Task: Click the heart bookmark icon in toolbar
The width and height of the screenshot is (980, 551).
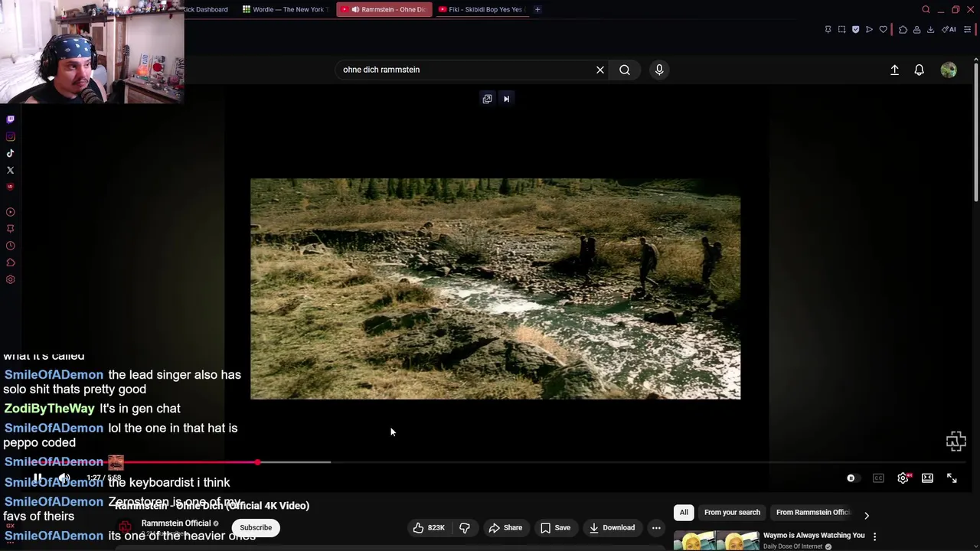Action: click(883, 29)
